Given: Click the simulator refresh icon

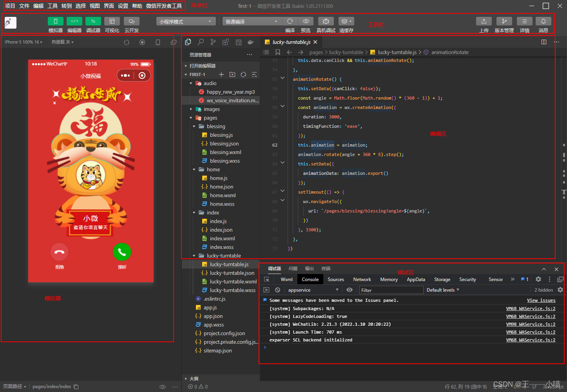Looking at the screenshot, I should pyautogui.click(x=127, y=42).
